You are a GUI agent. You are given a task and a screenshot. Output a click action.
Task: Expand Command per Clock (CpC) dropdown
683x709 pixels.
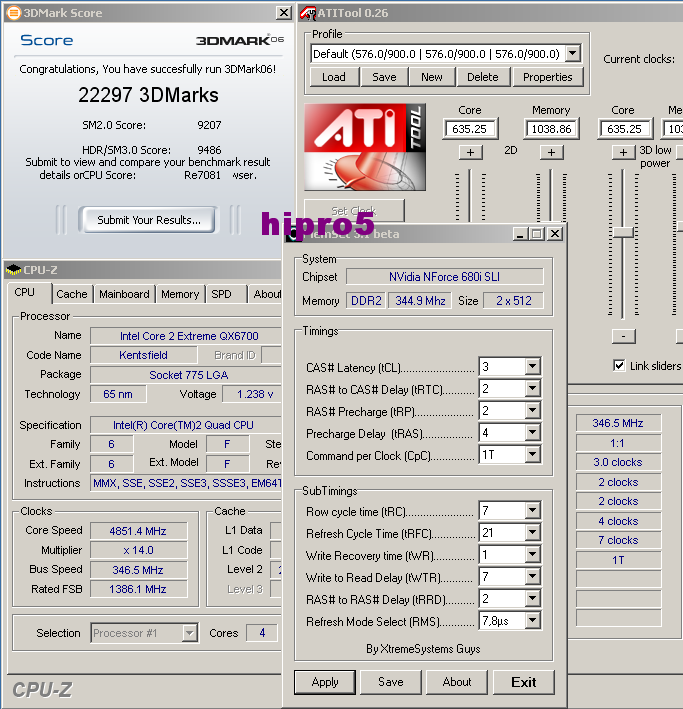click(x=532, y=454)
